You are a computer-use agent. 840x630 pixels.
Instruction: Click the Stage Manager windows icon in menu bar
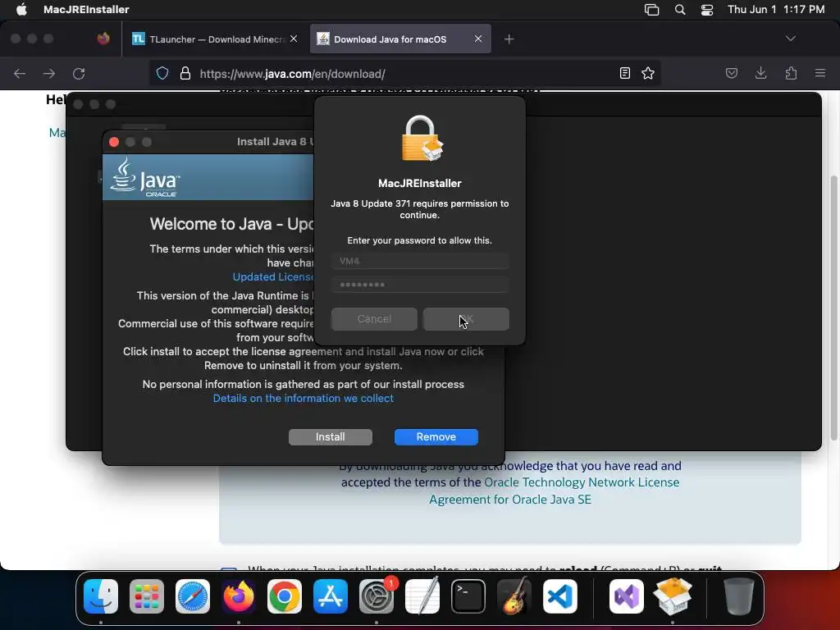[x=651, y=10]
